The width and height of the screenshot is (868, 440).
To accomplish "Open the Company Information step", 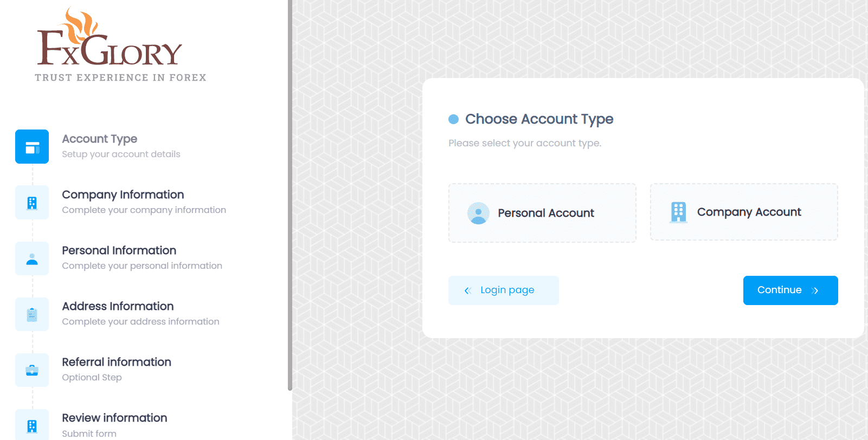I will coord(123,195).
